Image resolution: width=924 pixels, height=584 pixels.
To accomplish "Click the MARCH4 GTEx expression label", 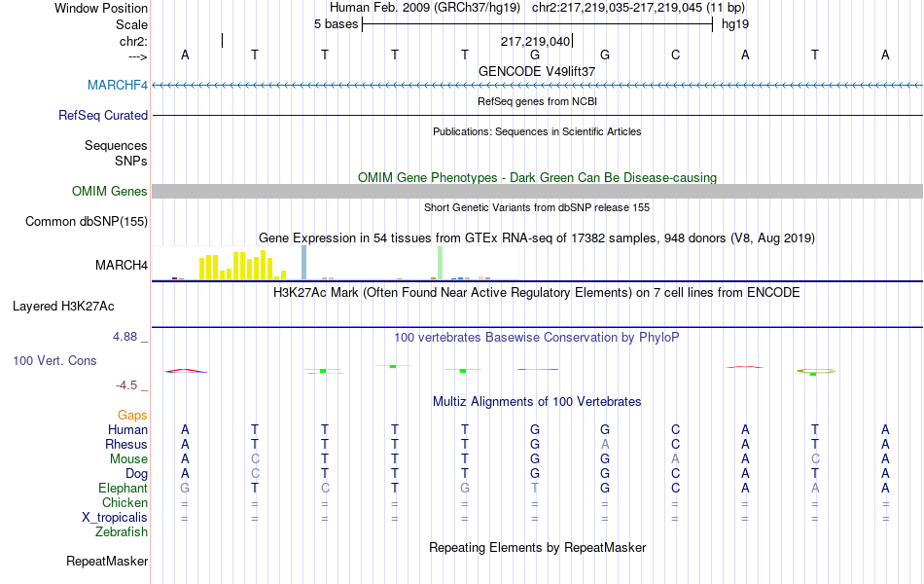I will 122,265.
